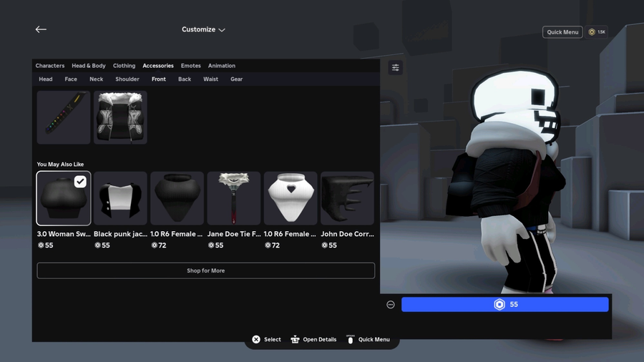Click the avatar character preview

coord(509,180)
